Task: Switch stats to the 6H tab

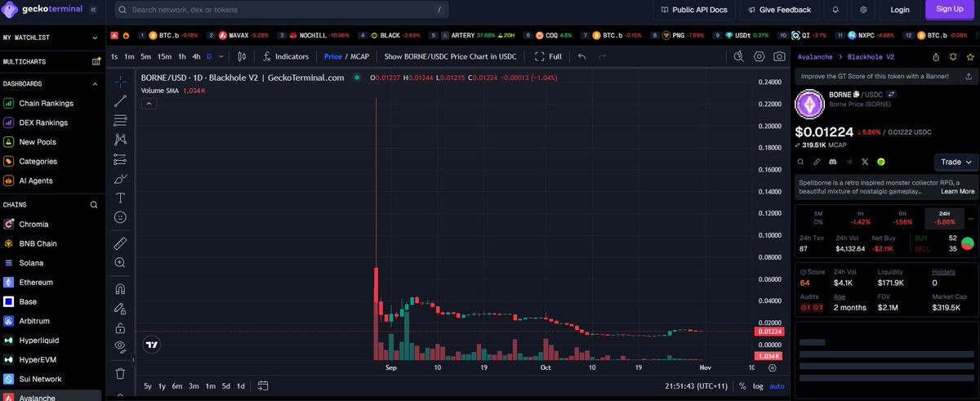Action: [x=902, y=218]
